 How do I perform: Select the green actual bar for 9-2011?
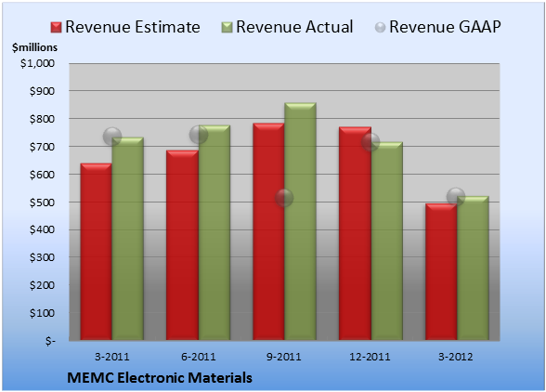[x=300, y=221]
